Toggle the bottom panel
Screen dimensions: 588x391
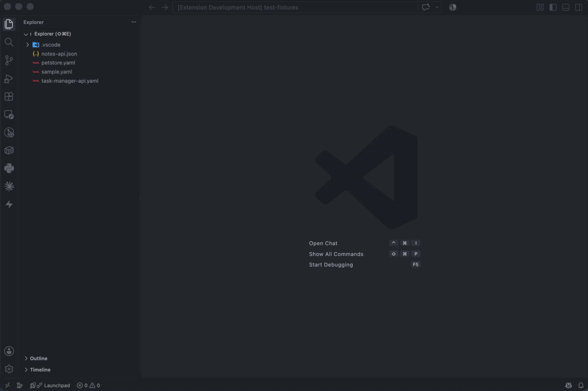[566, 7]
